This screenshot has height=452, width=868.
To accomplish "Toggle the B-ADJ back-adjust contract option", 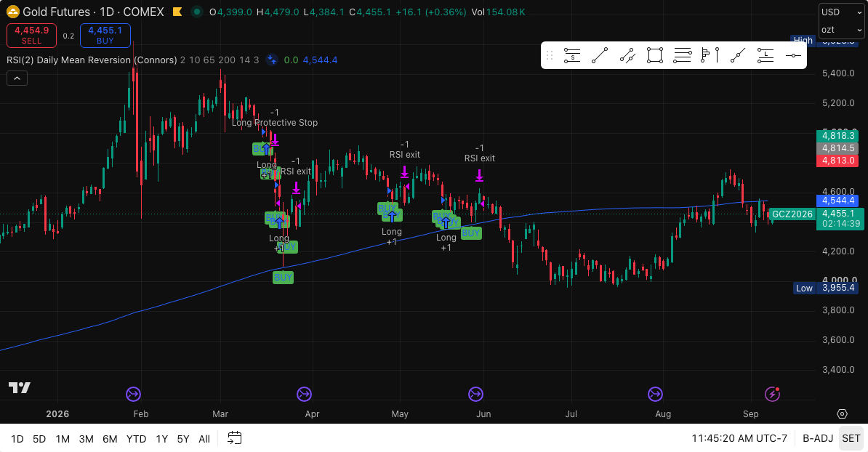I will click(818, 438).
